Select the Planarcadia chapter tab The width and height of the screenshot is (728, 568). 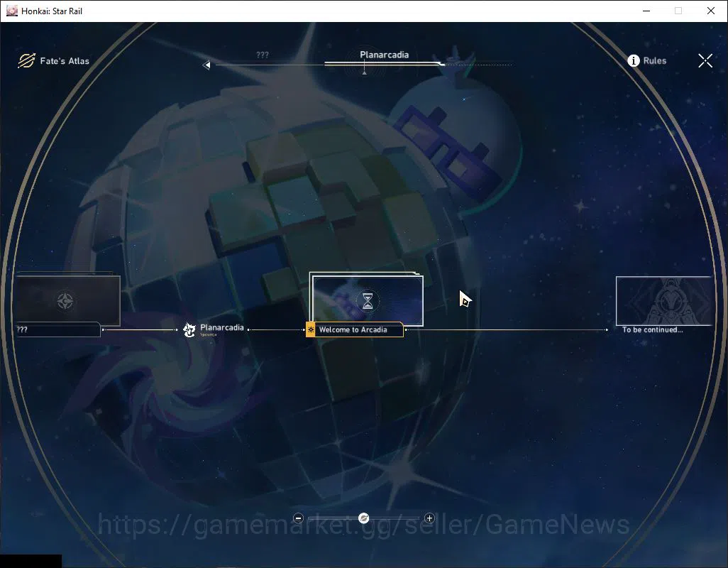[x=384, y=55]
